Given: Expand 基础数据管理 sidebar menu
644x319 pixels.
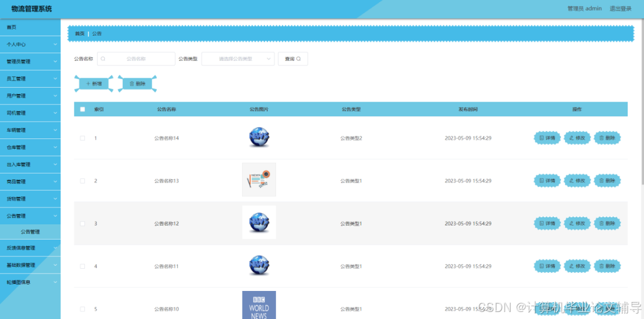Looking at the screenshot, I should (30, 265).
